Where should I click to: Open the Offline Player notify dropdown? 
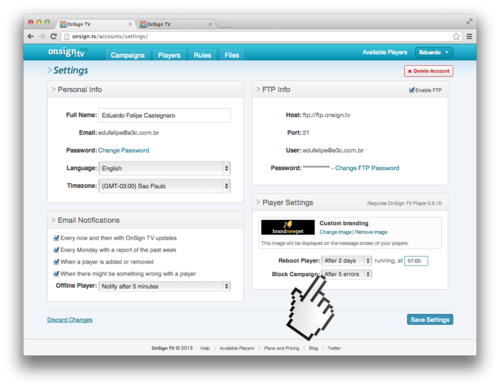click(164, 286)
